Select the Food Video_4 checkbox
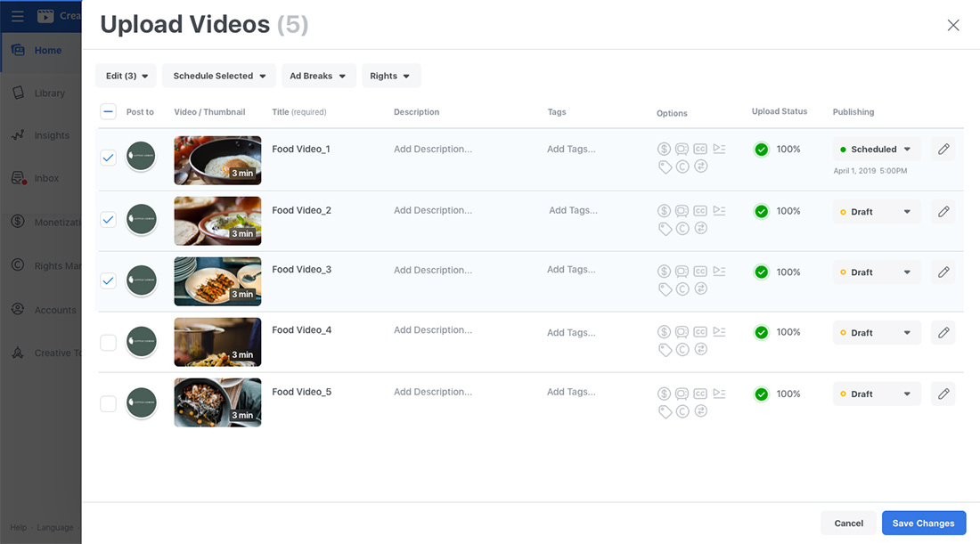This screenshot has width=980, height=544. [x=108, y=342]
